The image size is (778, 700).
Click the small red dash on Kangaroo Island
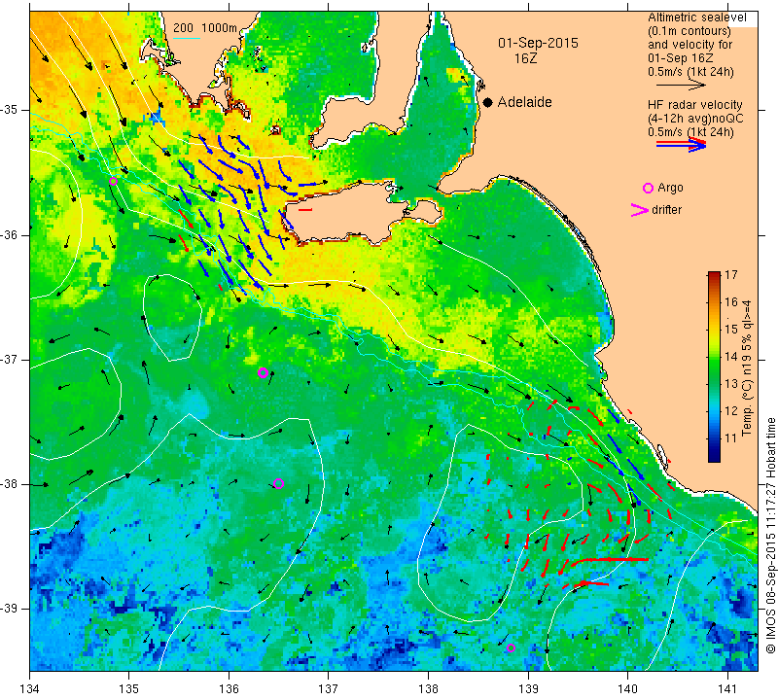[305, 210]
